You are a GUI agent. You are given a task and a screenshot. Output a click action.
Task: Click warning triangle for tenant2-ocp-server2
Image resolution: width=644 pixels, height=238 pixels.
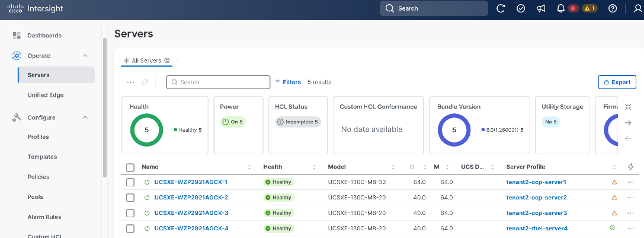click(614, 198)
